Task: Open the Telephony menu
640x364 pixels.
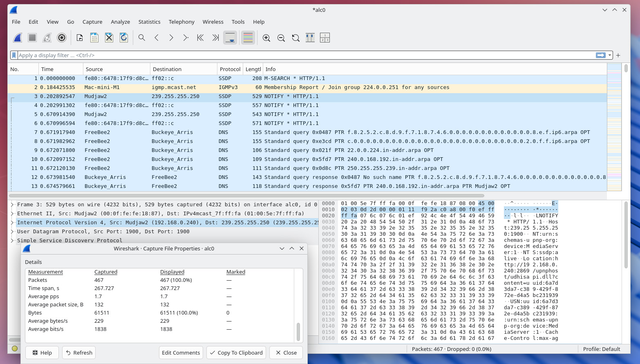Action: [x=181, y=22]
